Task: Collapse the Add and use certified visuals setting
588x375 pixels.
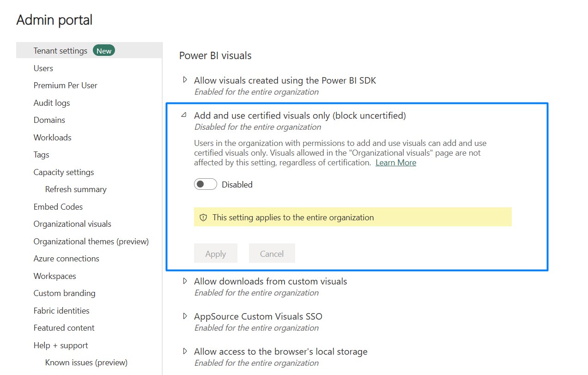Action: (x=184, y=115)
